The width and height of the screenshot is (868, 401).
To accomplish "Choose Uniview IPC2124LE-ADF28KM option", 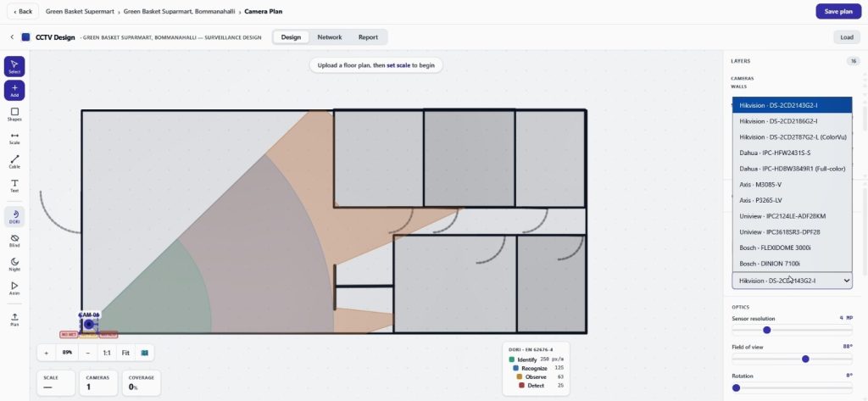I will coord(793,216).
